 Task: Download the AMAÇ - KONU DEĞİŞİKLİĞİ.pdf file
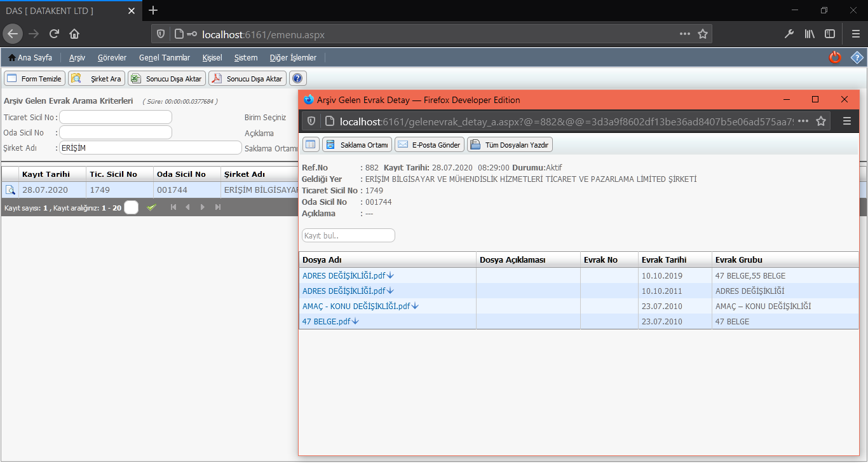pyautogui.click(x=415, y=306)
